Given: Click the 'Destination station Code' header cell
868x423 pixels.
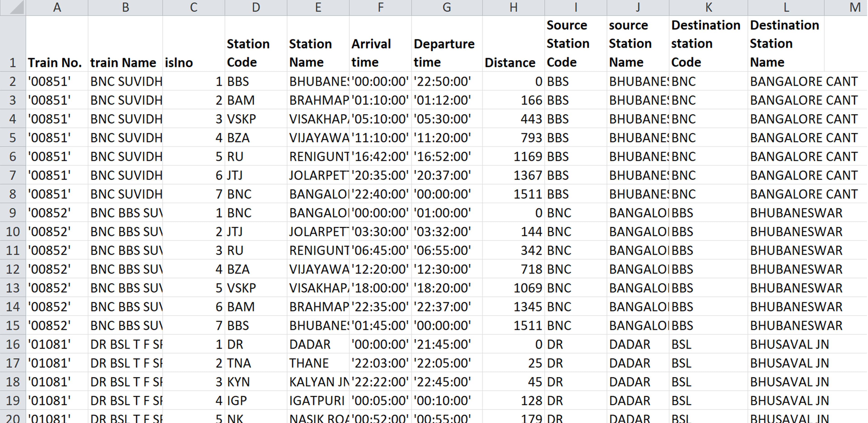Looking at the screenshot, I should coord(705,44).
